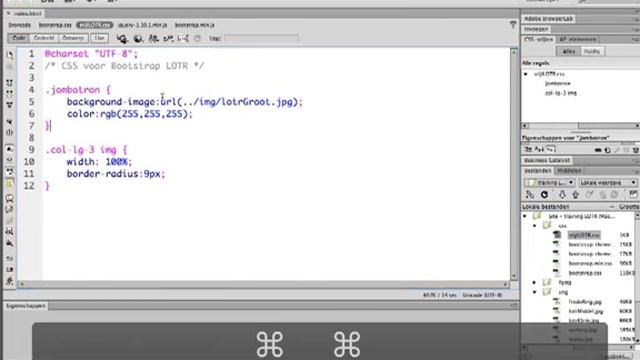Click the open documents icon atop coding toolbar
The image size is (640, 360).
(10, 55)
